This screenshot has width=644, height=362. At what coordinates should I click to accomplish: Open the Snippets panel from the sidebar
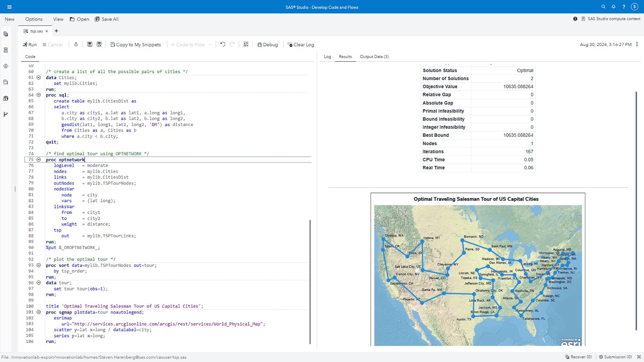click(6, 82)
